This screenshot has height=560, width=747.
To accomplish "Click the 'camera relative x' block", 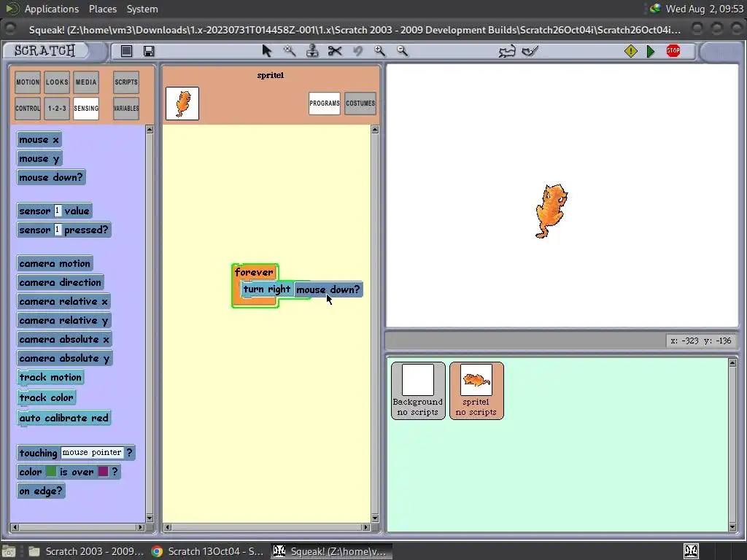I will tap(64, 301).
